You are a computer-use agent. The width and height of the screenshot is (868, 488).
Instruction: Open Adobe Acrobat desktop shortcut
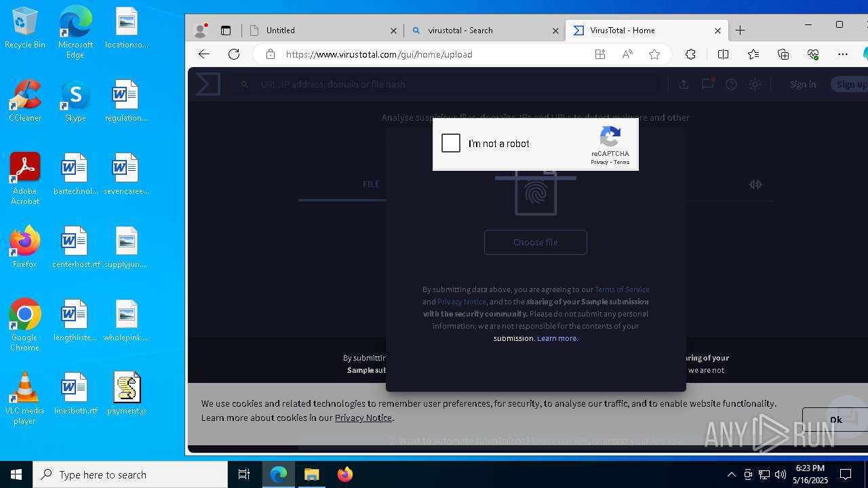pos(25,179)
